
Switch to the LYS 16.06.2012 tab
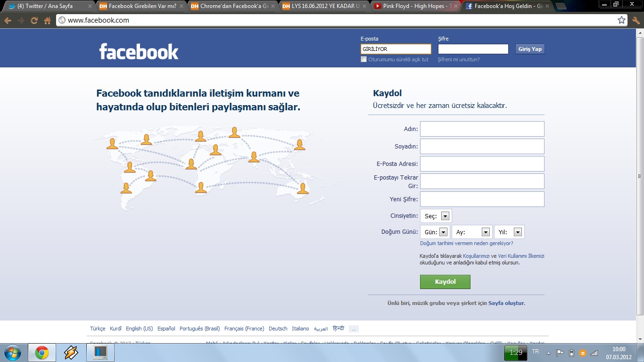[324, 6]
